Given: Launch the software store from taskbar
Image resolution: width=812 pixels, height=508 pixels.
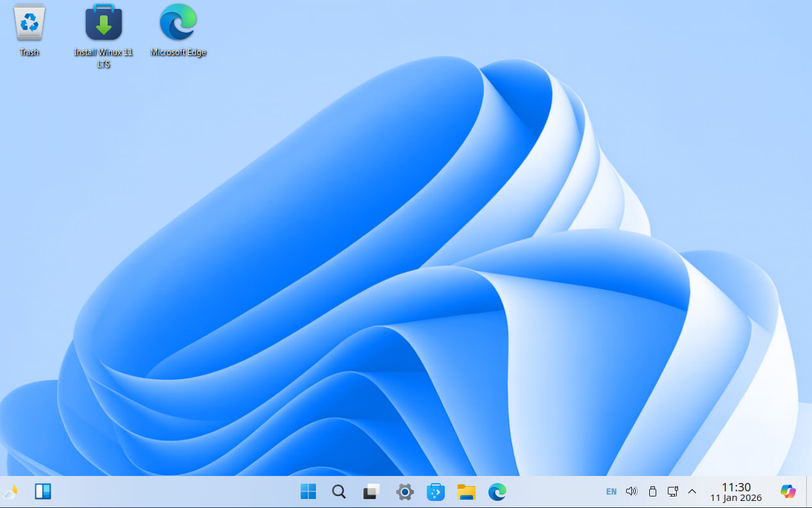Looking at the screenshot, I should click(x=436, y=491).
